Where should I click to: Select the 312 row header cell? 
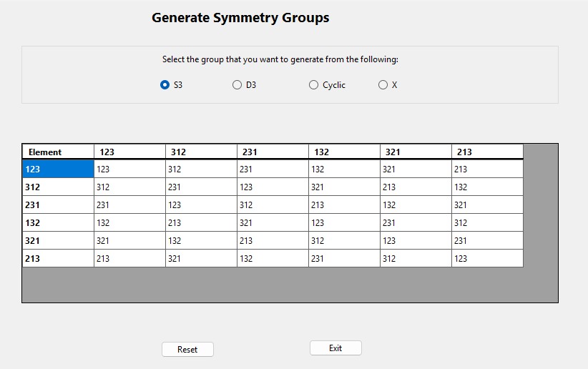58,187
